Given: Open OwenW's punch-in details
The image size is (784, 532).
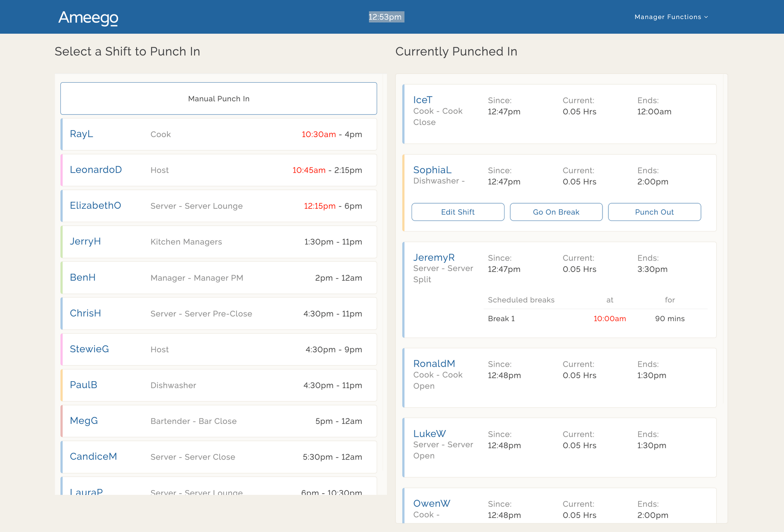Looking at the screenshot, I should click(432, 503).
